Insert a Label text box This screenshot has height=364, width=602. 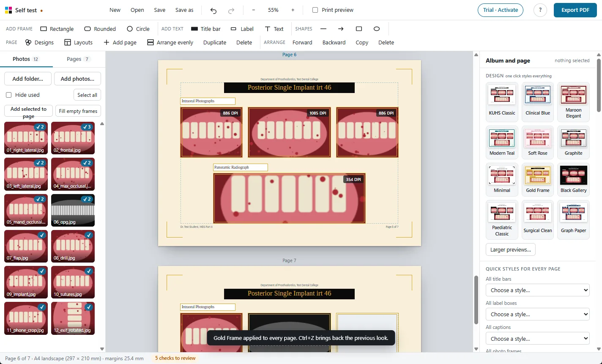[x=242, y=29]
